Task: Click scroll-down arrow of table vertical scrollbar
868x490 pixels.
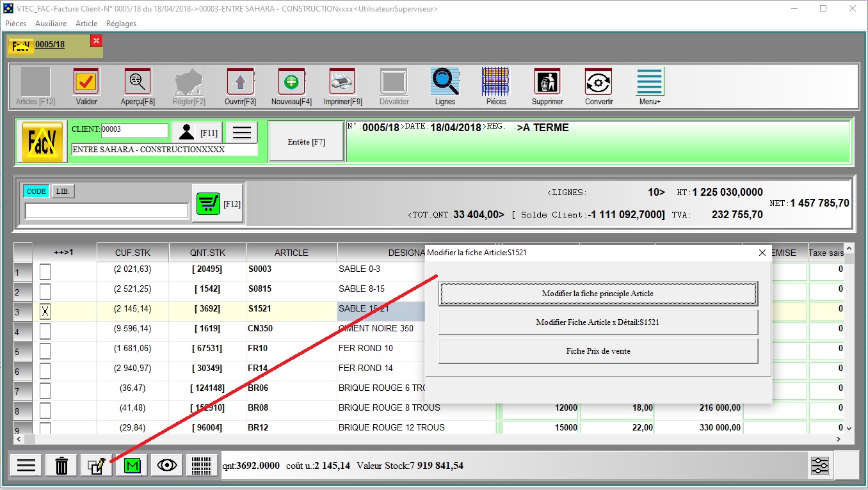Action: coord(849,428)
